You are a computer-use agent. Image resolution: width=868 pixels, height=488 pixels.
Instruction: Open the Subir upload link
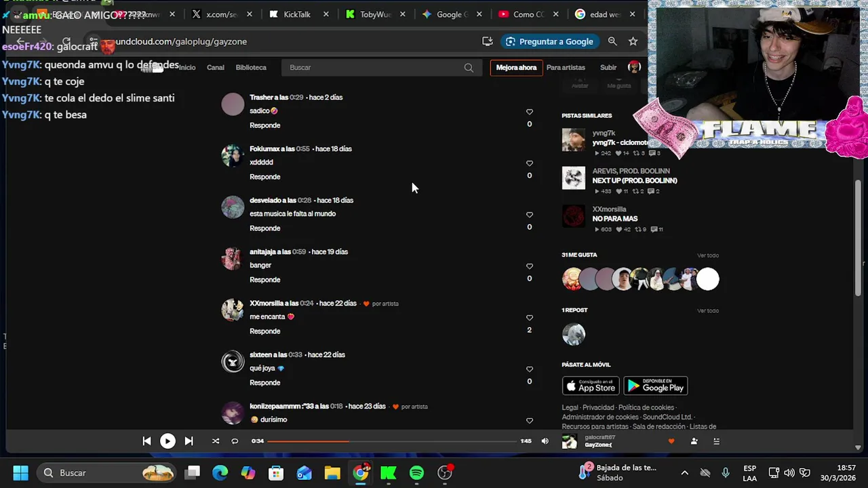click(x=608, y=68)
